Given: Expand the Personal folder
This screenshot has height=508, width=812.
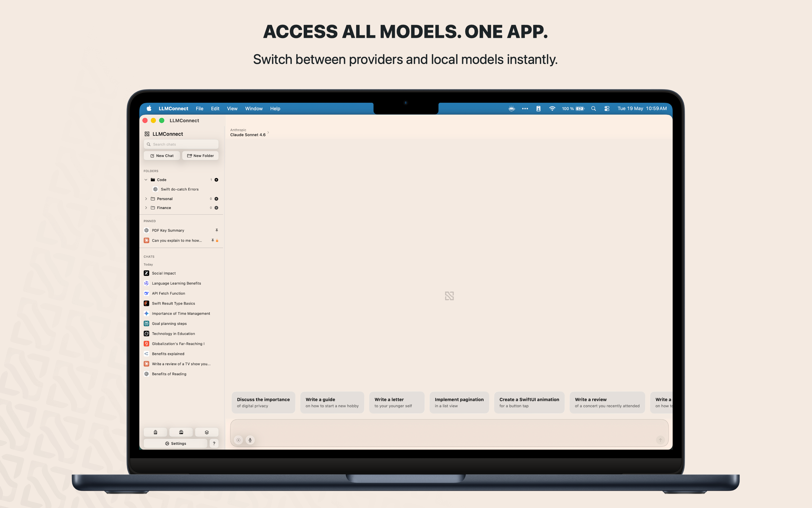Looking at the screenshot, I should coord(146,199).
